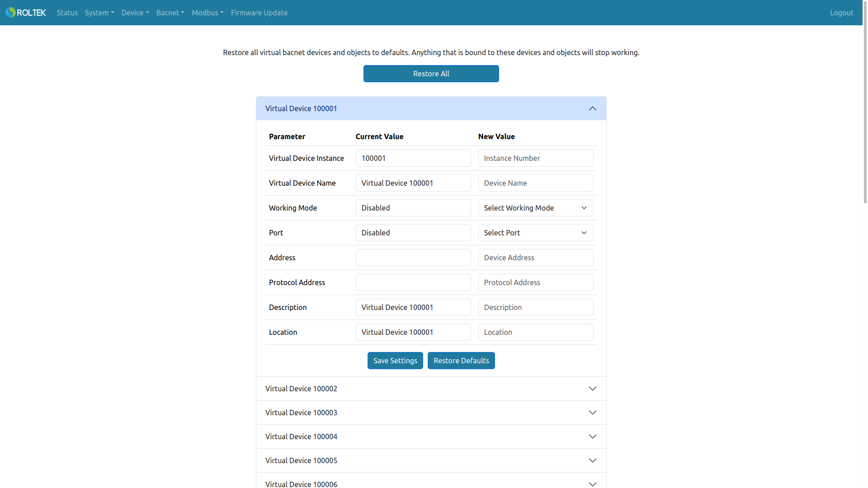Open the Device dropdown menu
The image size is (868, 488).
coord(135,13)
